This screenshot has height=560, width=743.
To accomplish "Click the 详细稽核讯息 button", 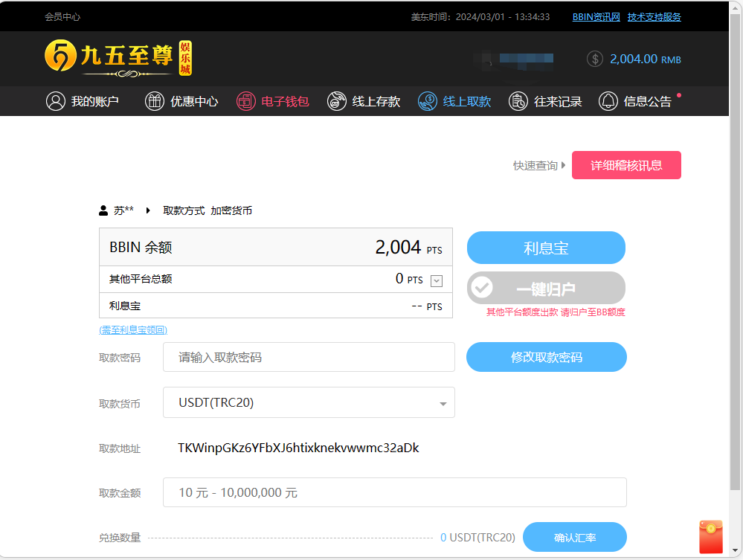I will (626, 165).
